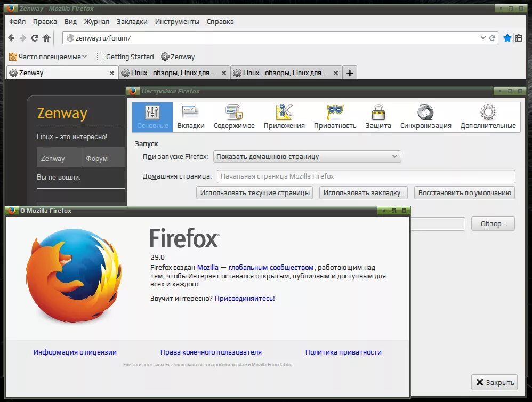532x402 pixels.
Task: Open the Правка menu
Action: click(x=45, y=22)
